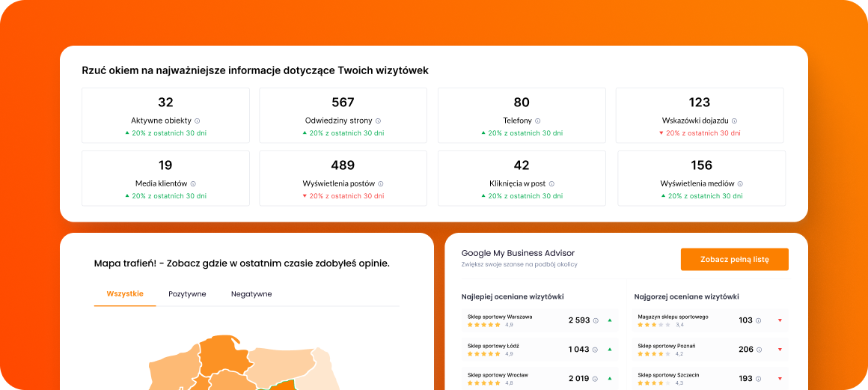Open Magazyn sklepu sportowego listing
Screen dimensions: 868x390
click(x=673, y=317)
